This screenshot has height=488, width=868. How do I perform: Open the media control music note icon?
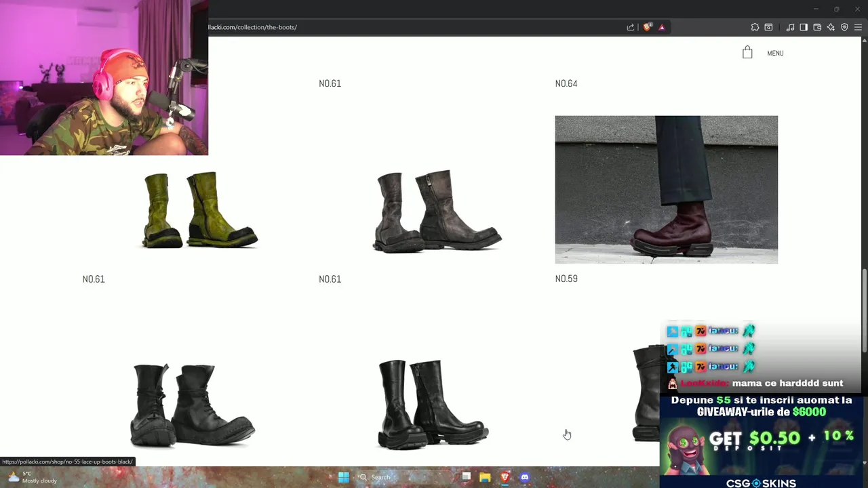pos(790,27)
